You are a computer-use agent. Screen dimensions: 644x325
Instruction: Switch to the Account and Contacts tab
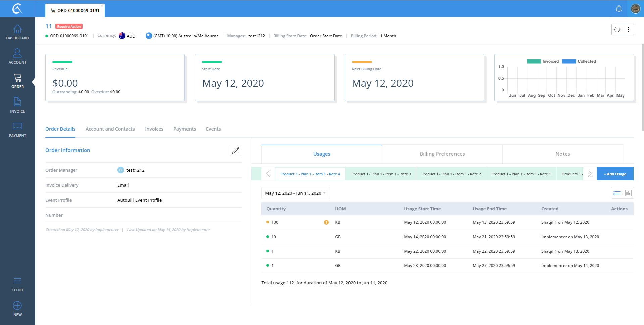click(110, 129)
